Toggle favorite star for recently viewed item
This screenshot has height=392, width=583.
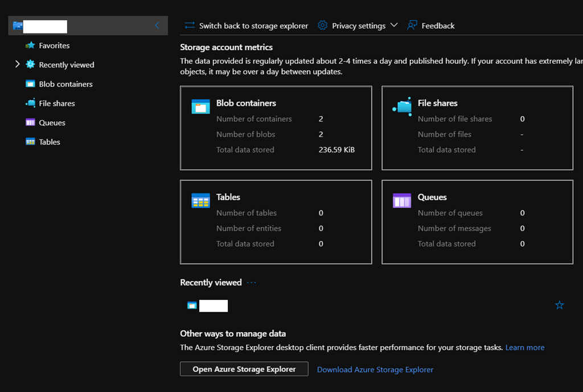tap(559, 306)
